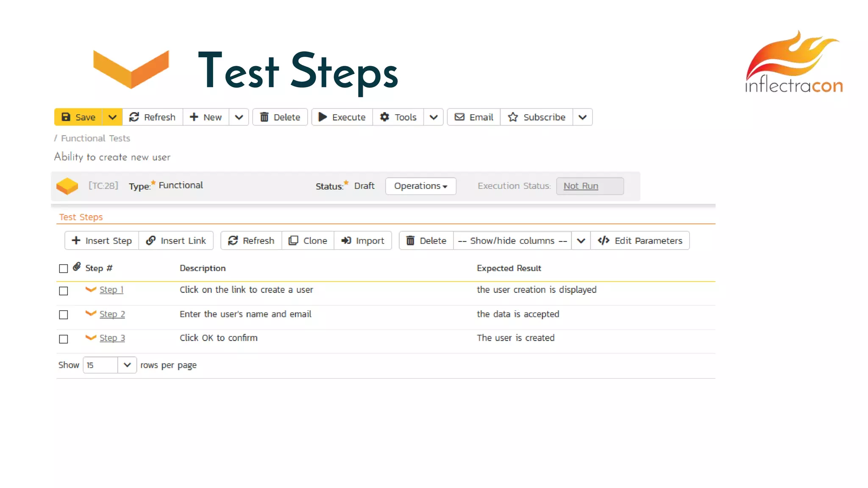Image resolution: width=868 pixels, height=488 pixels.
Task: Click expected result 'The user is created'
Action: [516, 338]
